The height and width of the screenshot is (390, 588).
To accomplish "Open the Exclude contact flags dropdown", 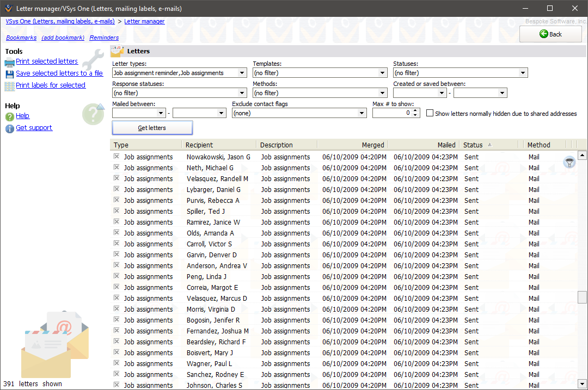I will tap(362, 113).
